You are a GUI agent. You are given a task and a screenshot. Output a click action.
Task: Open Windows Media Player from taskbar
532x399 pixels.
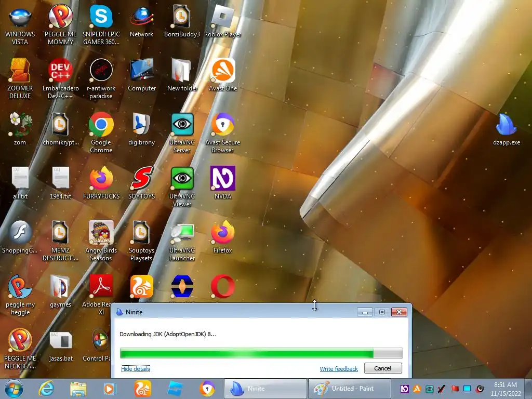(110, 389)
